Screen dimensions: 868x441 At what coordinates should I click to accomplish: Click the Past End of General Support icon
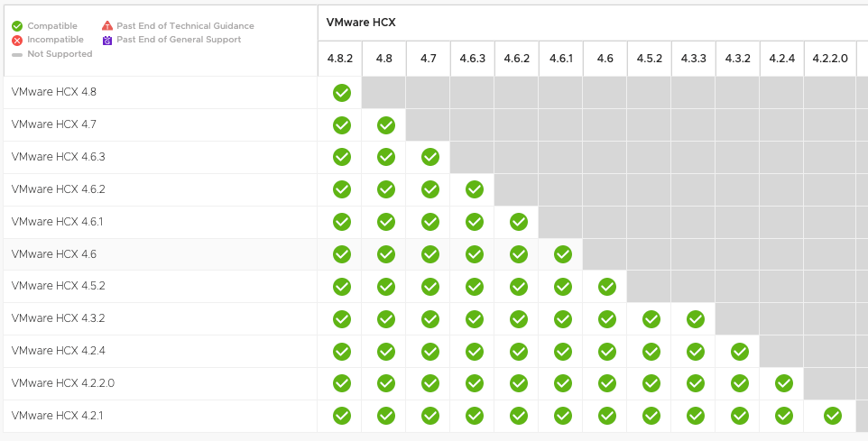107,40
